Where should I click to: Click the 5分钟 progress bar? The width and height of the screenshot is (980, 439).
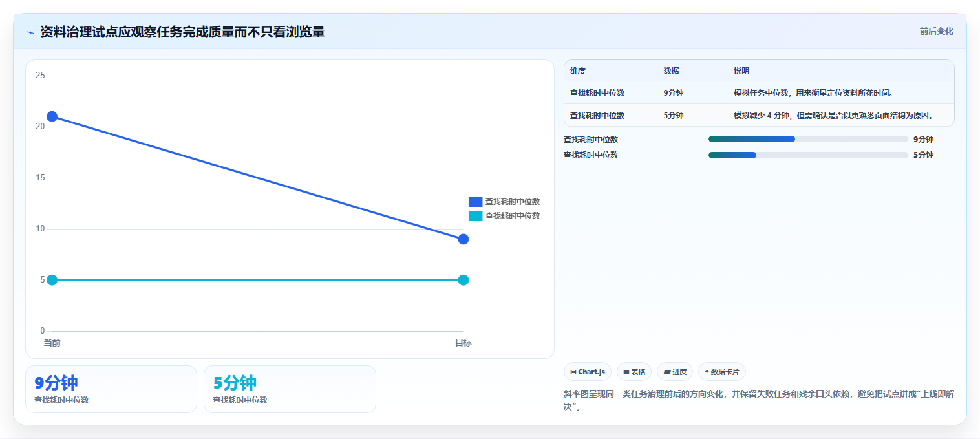click(808, 155)
